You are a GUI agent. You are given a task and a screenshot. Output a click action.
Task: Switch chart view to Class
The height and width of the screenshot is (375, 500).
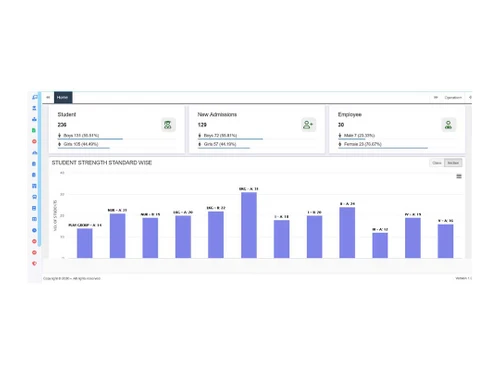[x=437, y=163]
